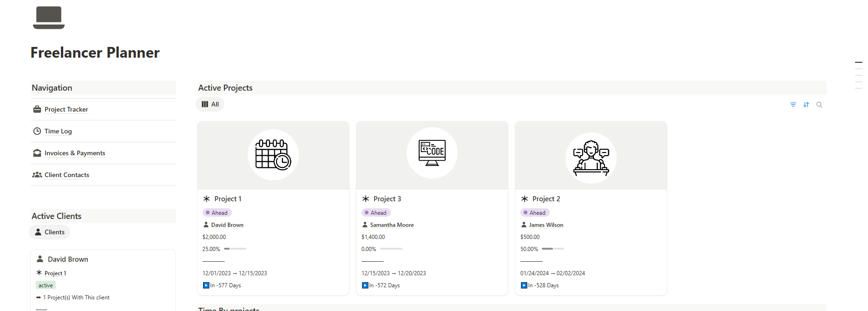
Task: Click asterisk icon beside Project 1 card title
Action: click(x=207, y=199)
